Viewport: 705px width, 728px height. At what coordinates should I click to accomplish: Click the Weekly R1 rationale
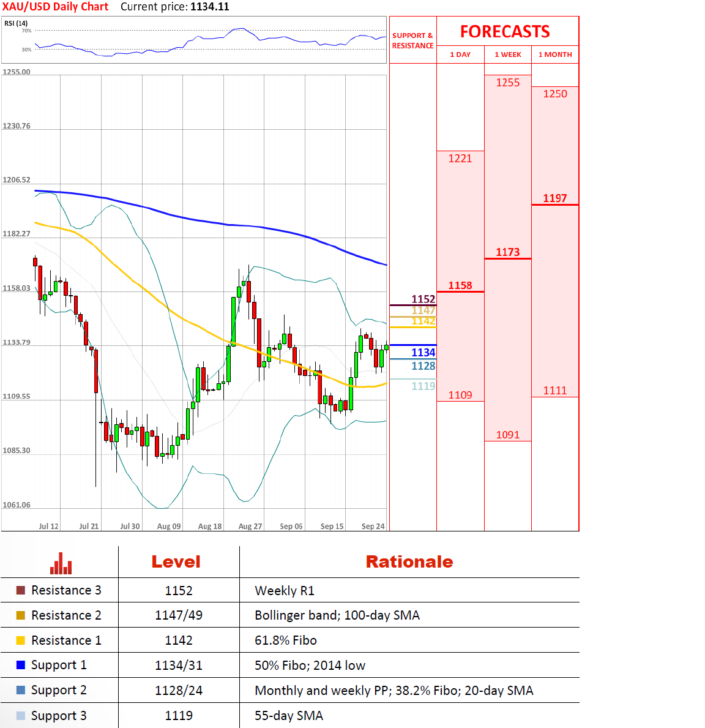[285, 591]
